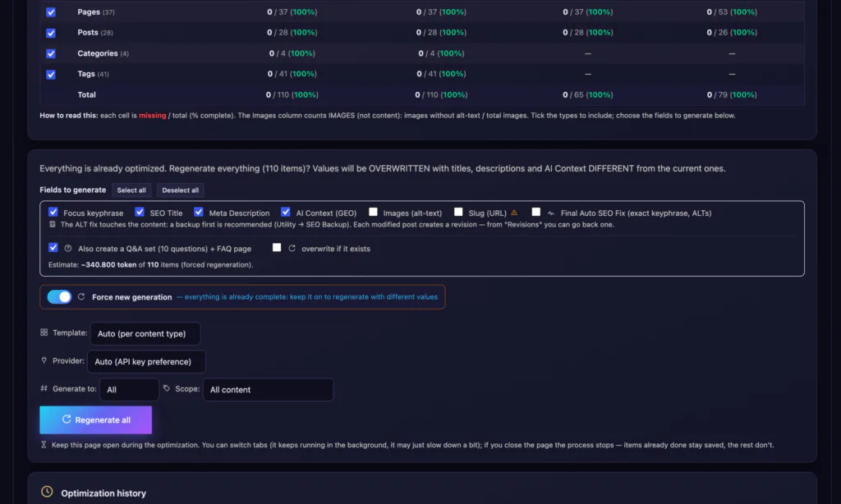This screenshot has height=504, width=841.
Task: Uncheck the Tags row checkbox
Action: tap(51, 75)
